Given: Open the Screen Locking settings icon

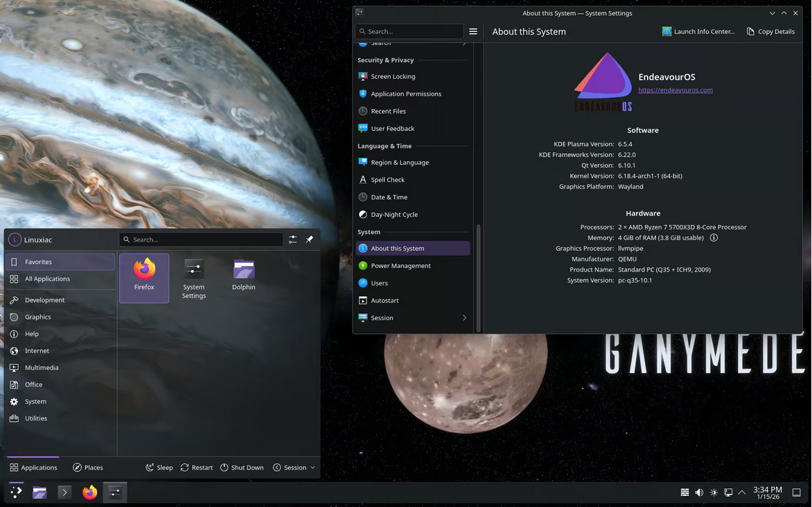Looking at the screenshot, I should click(x=362, y=76).
